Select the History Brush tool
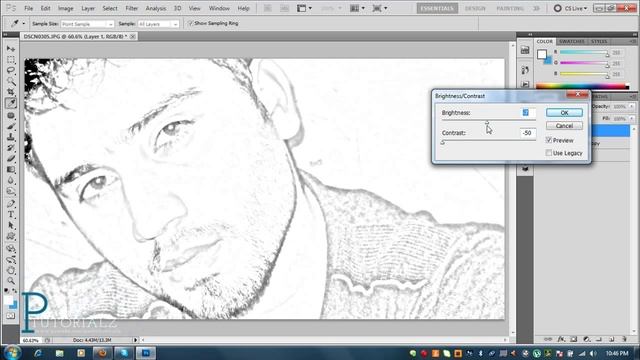Image resolution: width=640 pixels, height=360 pixels. coord(11,148)
